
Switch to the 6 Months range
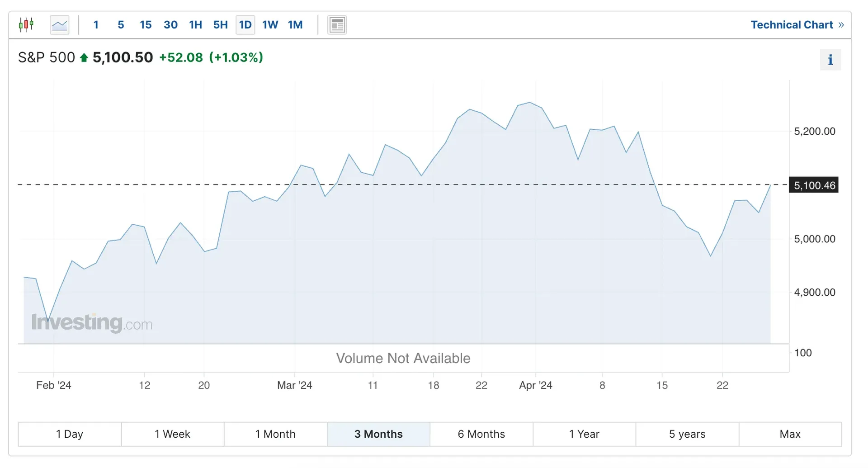[x=481, y=434]
